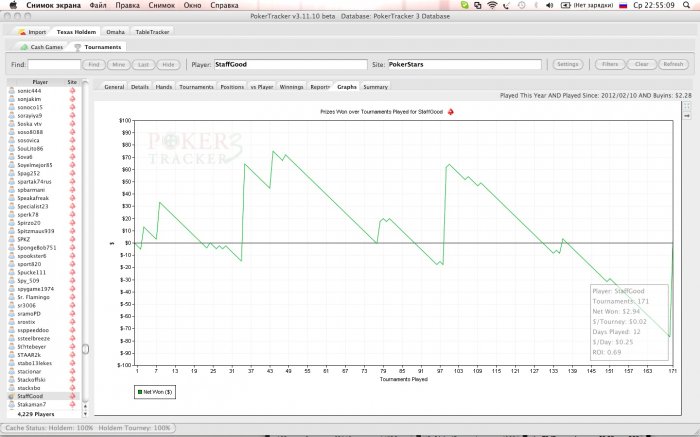Click the Clear filters button
The image size is (700, 437).
tap(642, 64)
